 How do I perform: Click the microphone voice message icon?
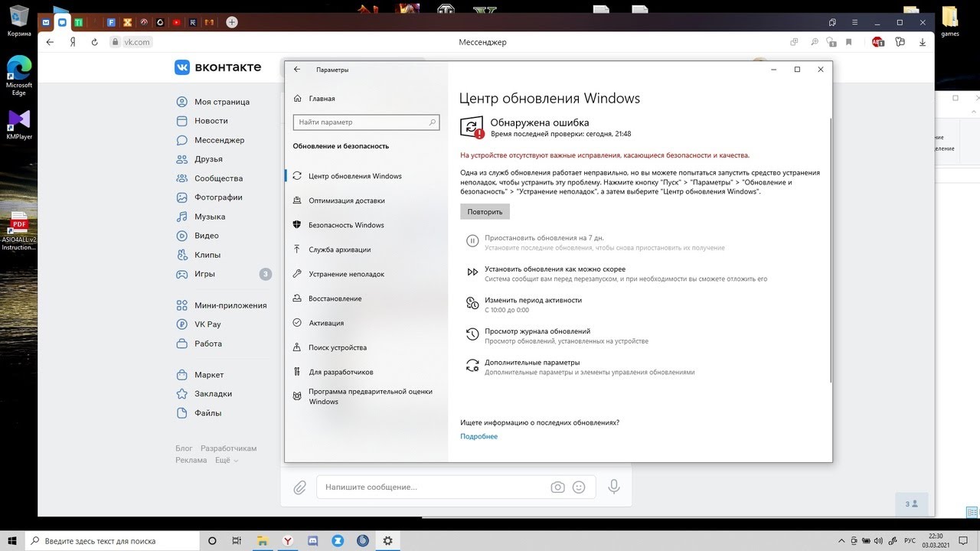click(613, 487)
